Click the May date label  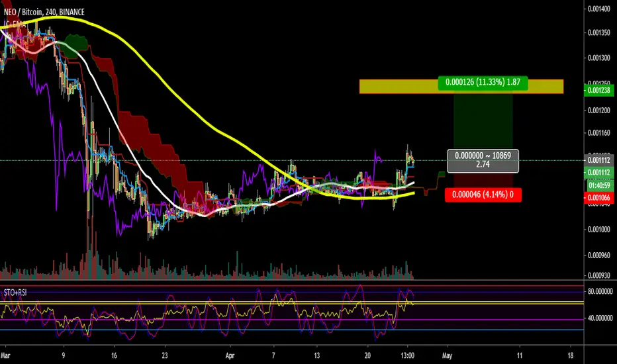point(447,355)
